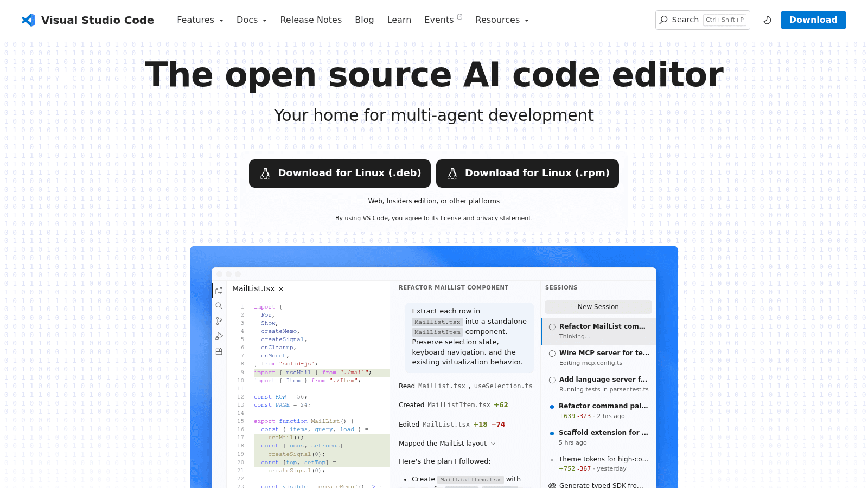Click the external link icon beside Events
This screenshot has width=868, height=488.
(x=459, y=17)
